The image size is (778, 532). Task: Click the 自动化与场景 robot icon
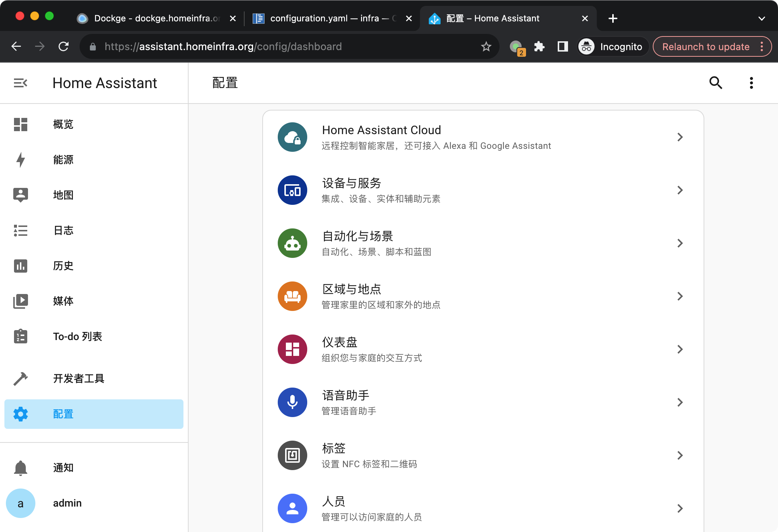coord(292,243)
